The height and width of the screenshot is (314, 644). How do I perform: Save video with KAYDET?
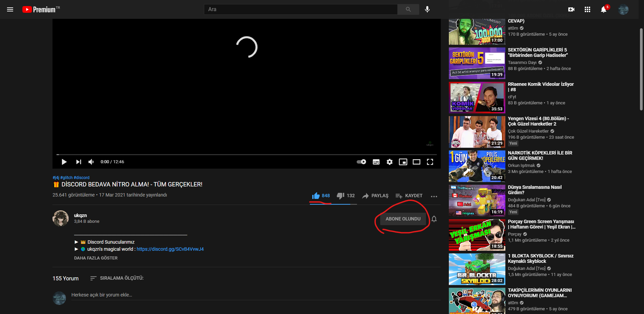pos(409,196)
